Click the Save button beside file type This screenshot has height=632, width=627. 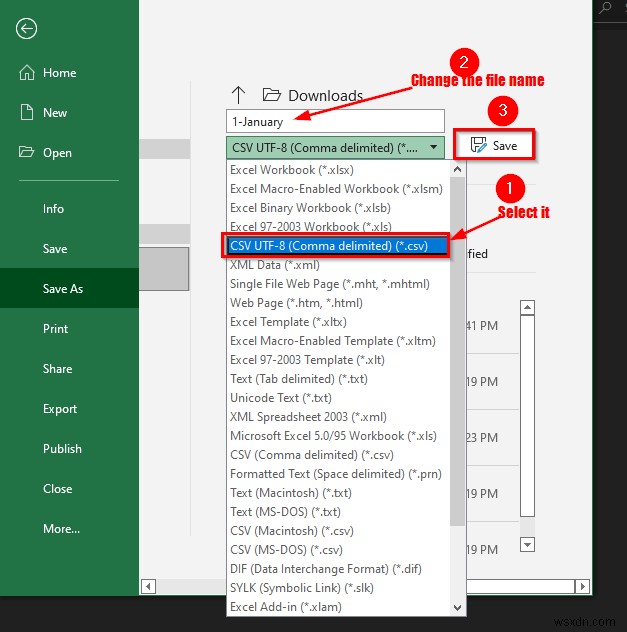[x=494, y=145]
